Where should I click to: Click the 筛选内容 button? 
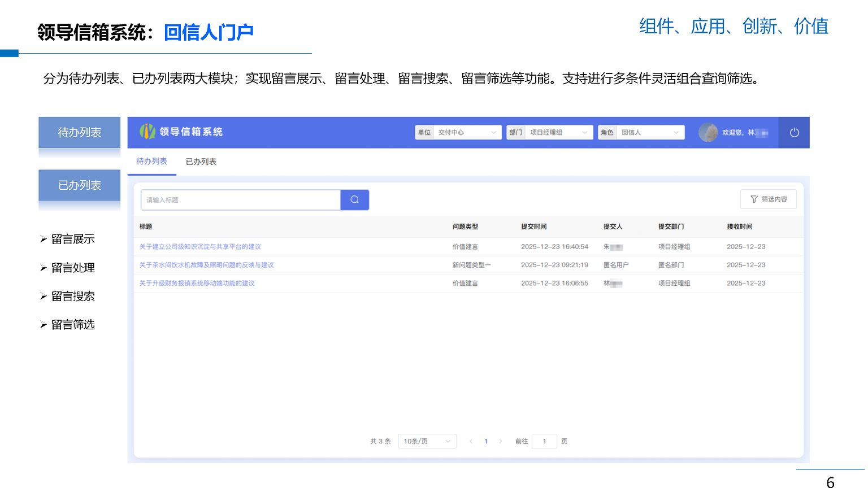click(x=769, y=199)
